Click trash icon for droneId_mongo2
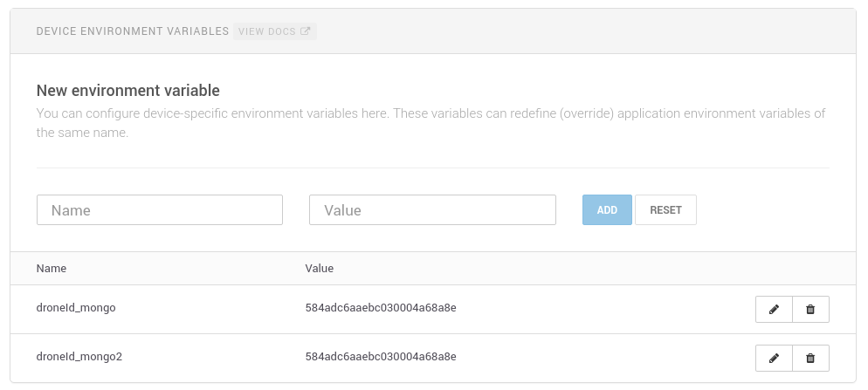868x390 pixels. point(810,358)
